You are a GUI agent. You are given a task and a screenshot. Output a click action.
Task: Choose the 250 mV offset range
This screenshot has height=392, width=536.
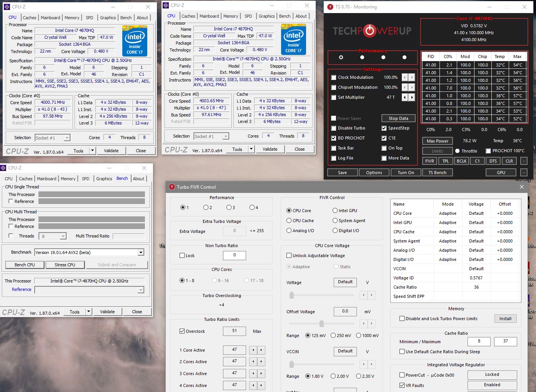pyautogui.click(x=333, y=336)
